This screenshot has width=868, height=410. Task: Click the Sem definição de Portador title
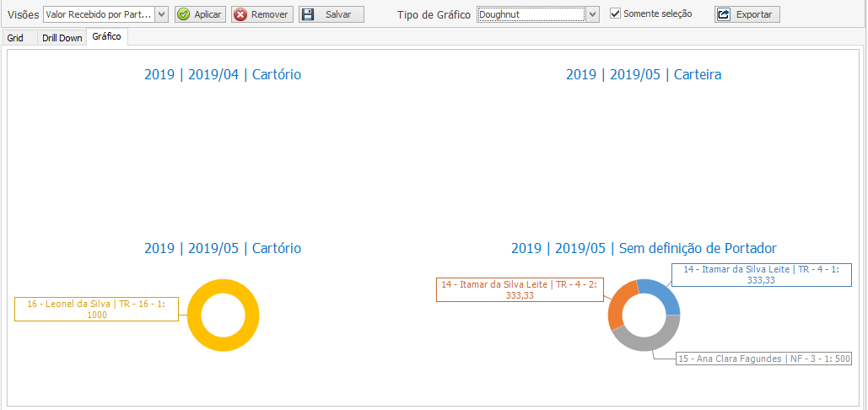tap(644, 248)
